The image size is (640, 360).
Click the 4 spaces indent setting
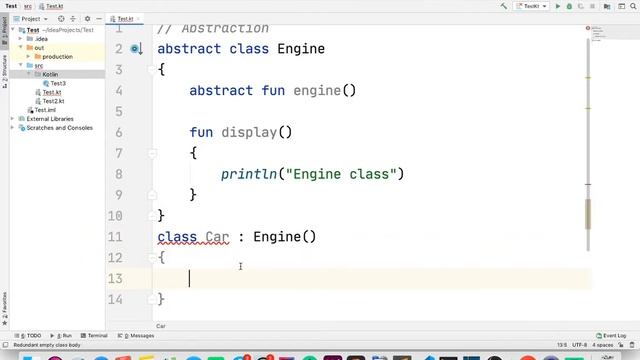coord(602,345)
